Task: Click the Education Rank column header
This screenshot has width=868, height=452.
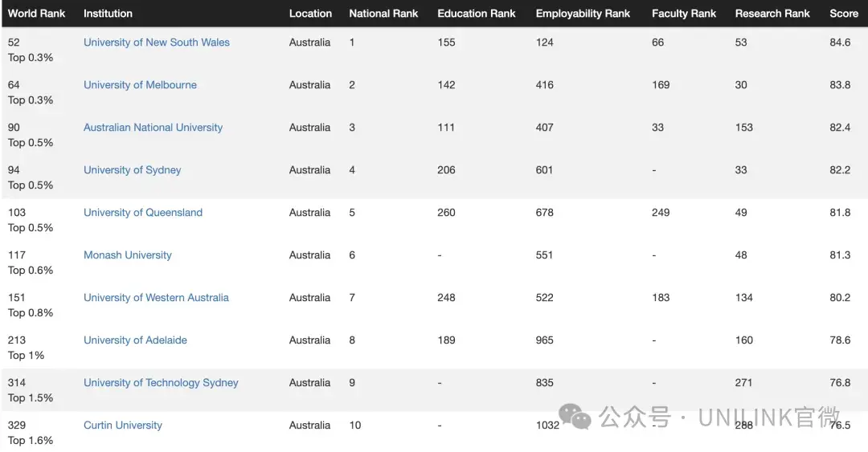Action: 477,14
